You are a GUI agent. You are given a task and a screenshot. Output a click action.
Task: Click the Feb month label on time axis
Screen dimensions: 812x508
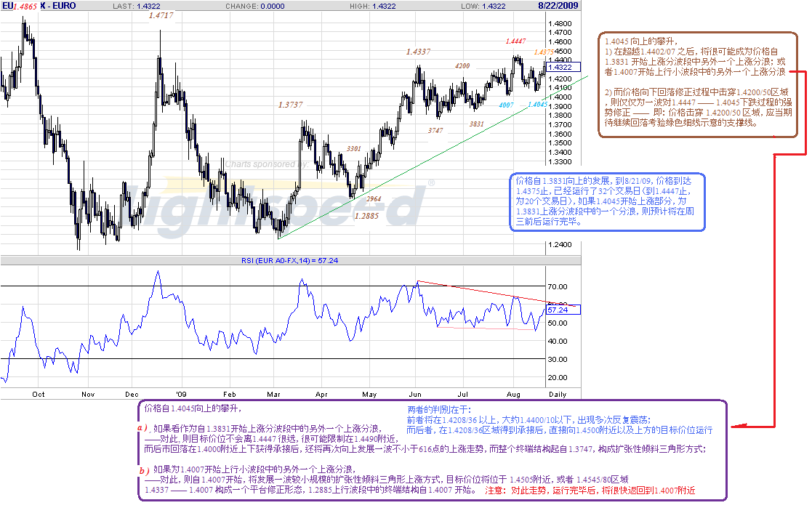point(230,395)
